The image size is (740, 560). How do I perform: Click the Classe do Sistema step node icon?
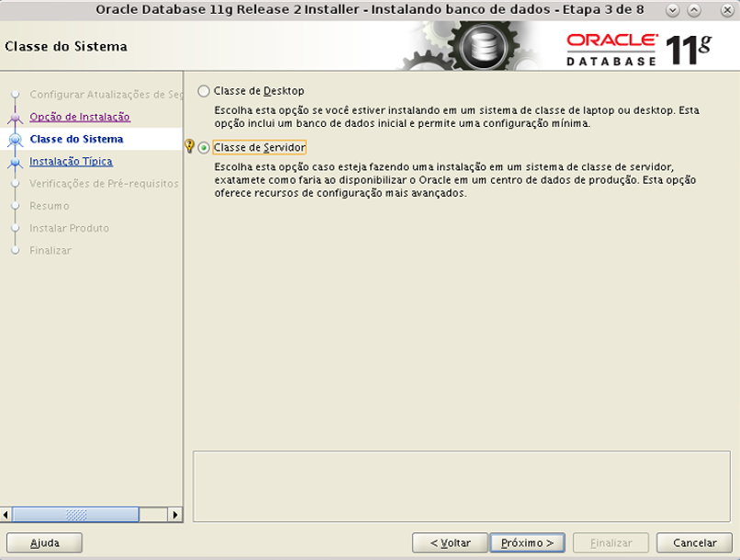point(16,139)
